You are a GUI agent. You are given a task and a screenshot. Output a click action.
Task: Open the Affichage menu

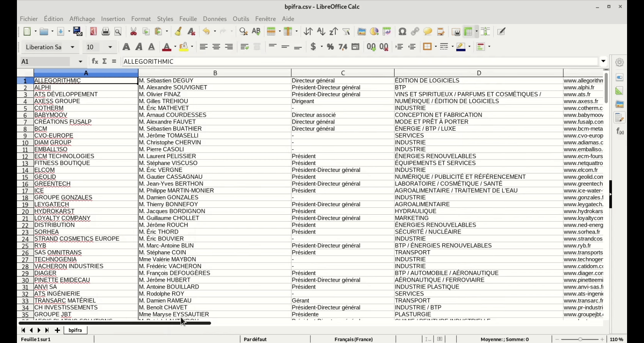pyautogui.click(x=82, y=19)
